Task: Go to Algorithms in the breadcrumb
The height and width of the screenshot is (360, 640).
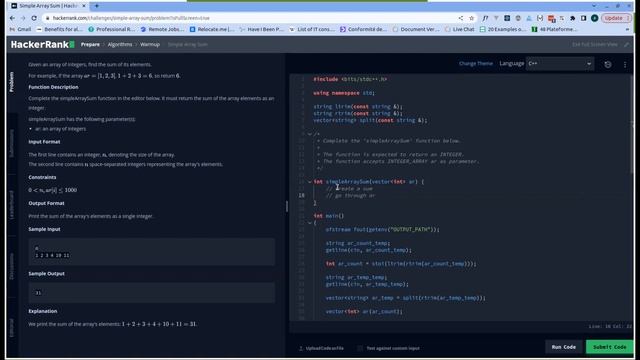Action: 120,44
